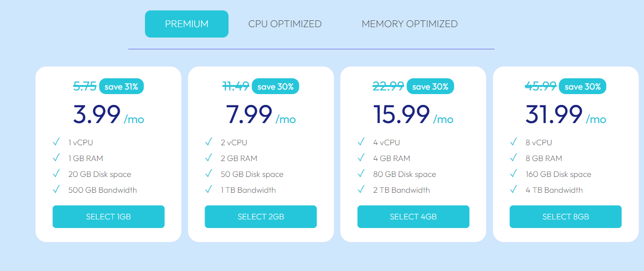Screen dimensions: 644x271
Task: Open the CPU OPTIMIZED tab
Action: (285, 24)
